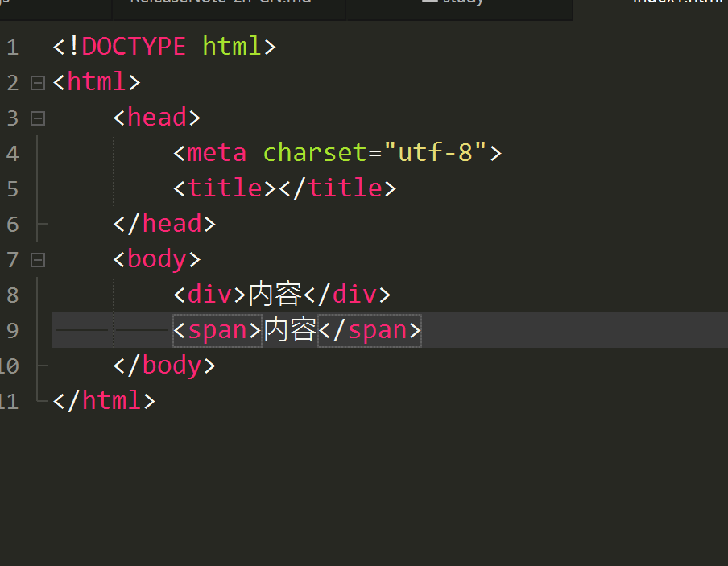The width and height of the screenshot is (728, 566).
Task: Click the 内容 text inside the span
Action: click(290, 330)
